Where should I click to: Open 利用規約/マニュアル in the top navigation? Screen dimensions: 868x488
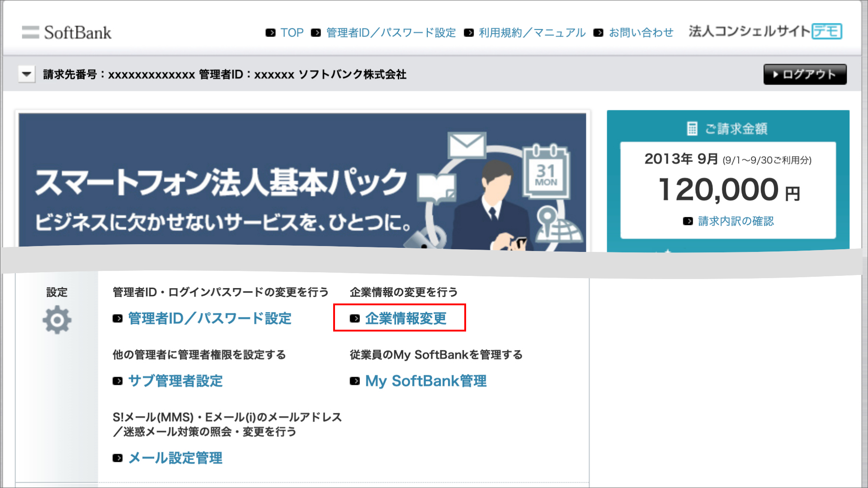[x=532, y=33]
